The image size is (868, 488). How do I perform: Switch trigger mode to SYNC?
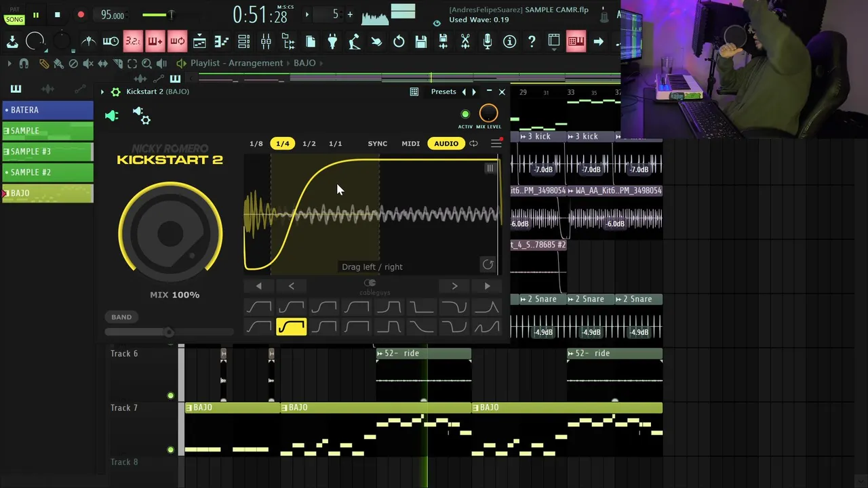tap(378, 144)
